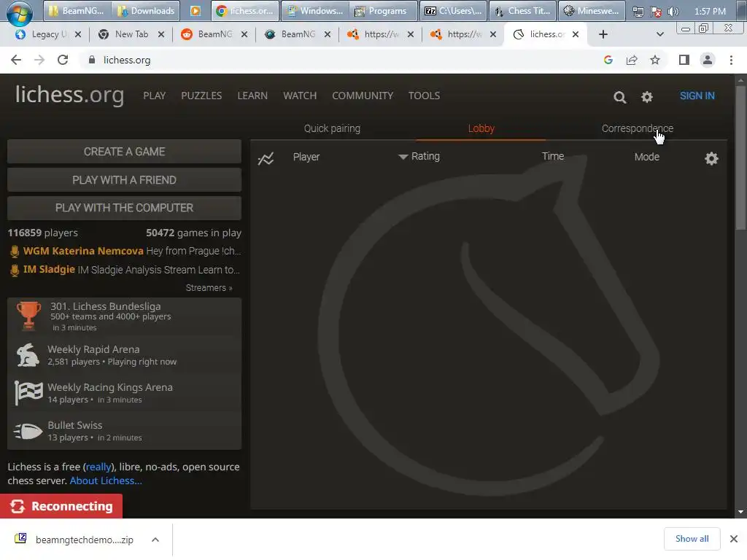This screenshot has width=747, height=560.
Task: Switch to the Quick pairing tab
Action: click(x=332, y=128)
